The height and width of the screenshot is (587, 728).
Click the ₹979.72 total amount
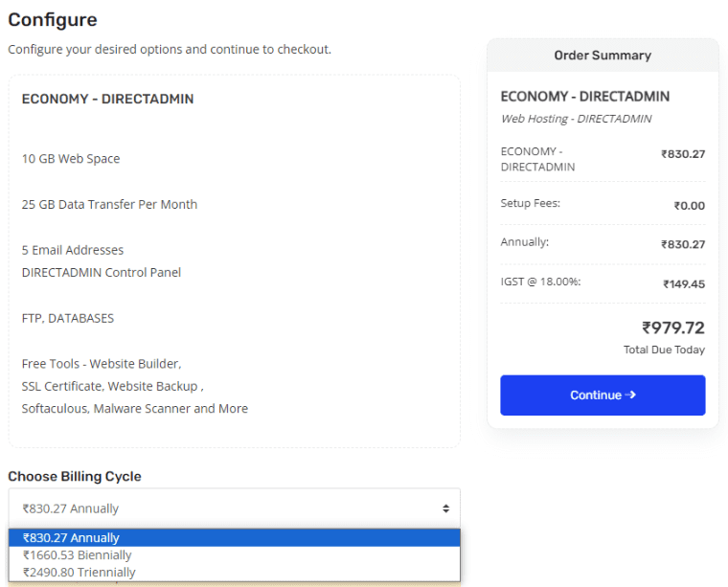pos(673,327)
